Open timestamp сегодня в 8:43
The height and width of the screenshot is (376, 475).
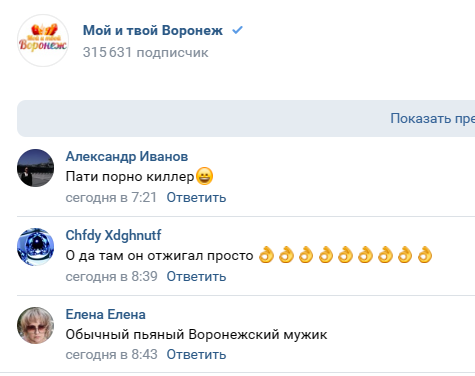click(x=111, y=354)
